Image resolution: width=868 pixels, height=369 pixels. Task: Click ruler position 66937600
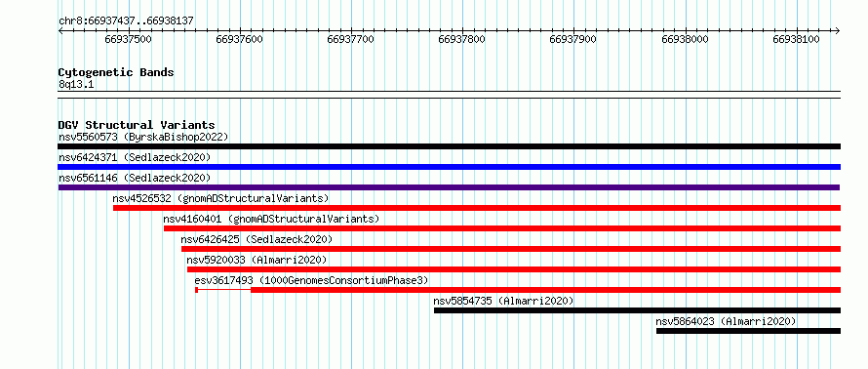click(240, 39)
